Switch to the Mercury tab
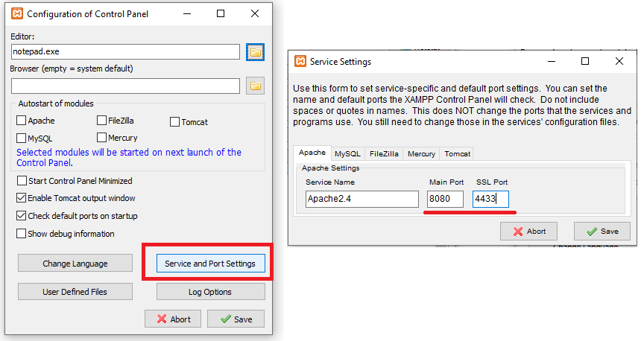 421,154
